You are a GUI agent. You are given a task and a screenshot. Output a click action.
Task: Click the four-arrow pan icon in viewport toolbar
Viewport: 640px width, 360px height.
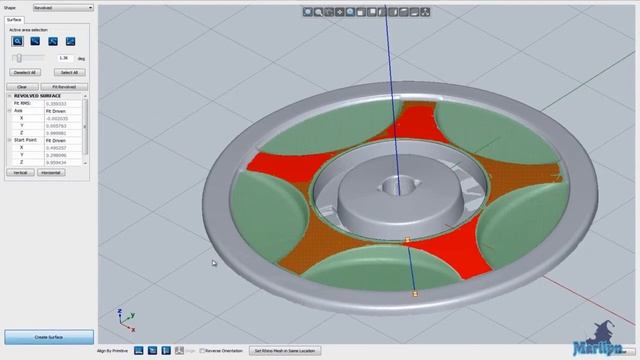(x=340, y=12)
